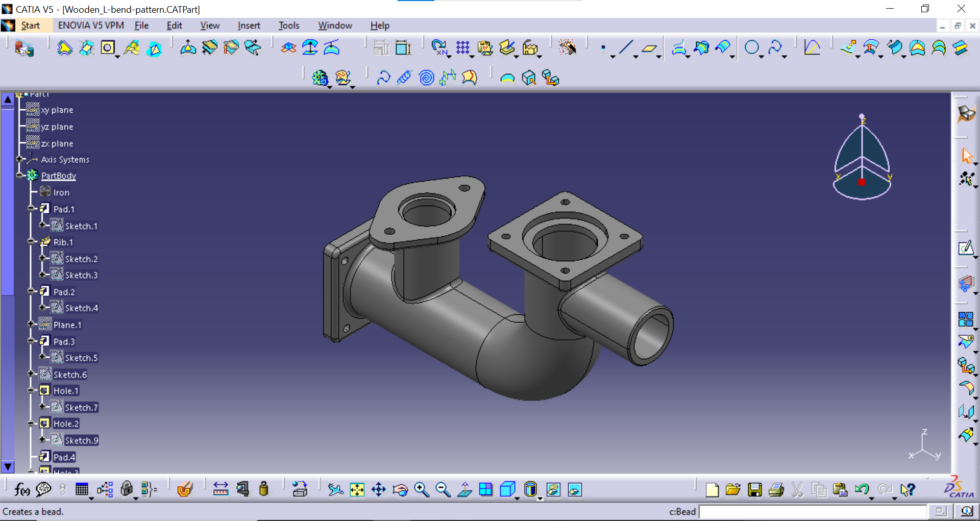Select the Pan view tool
The height and width of the screenshot is (521, 980).
pyautogui.click(x=379, y=490)
